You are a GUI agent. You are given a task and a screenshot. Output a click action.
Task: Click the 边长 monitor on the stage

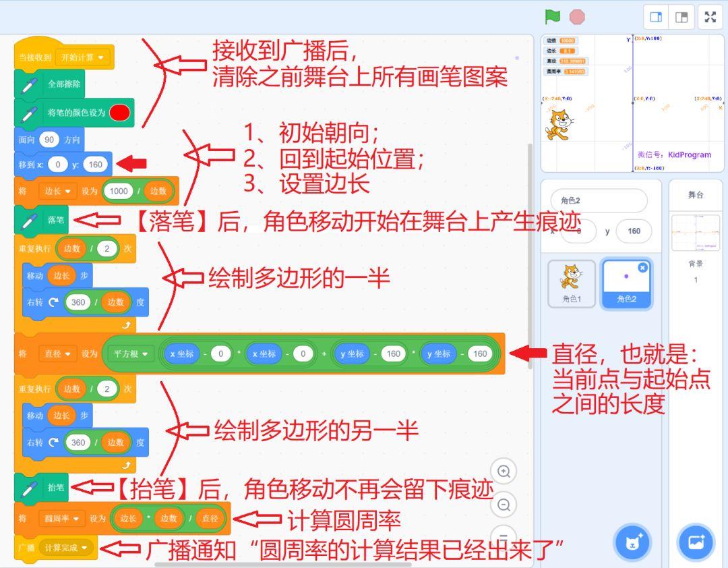561,51
